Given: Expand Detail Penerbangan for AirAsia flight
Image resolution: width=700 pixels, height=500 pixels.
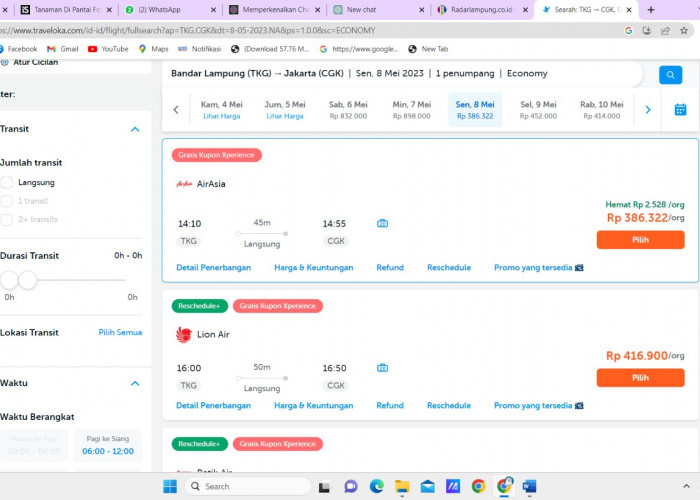Looking at the screenshot, I should click(213, 267).
